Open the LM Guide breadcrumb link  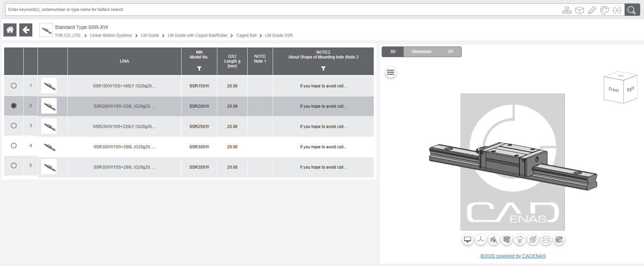pos(150,35)
